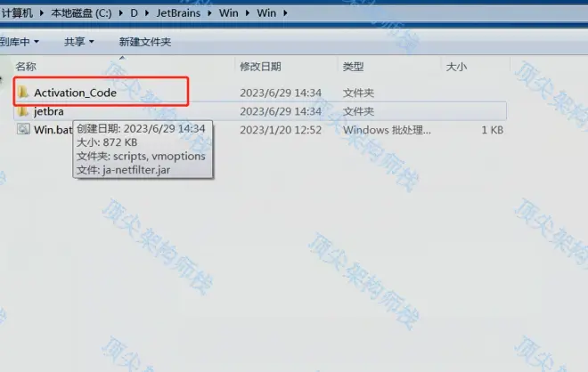Select the Win.bat batch file icon
This screenshot has width=588, height=372.
[23, 129]
